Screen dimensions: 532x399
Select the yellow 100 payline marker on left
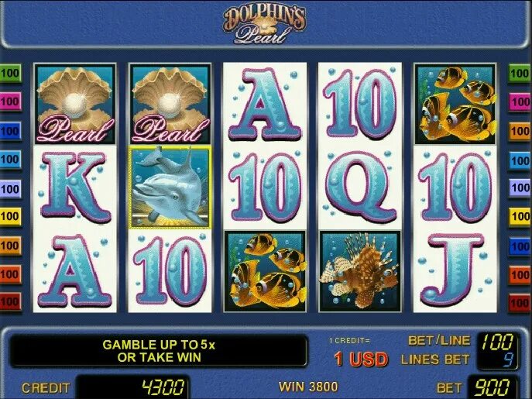pyautogui.click(x=11, y=217)
